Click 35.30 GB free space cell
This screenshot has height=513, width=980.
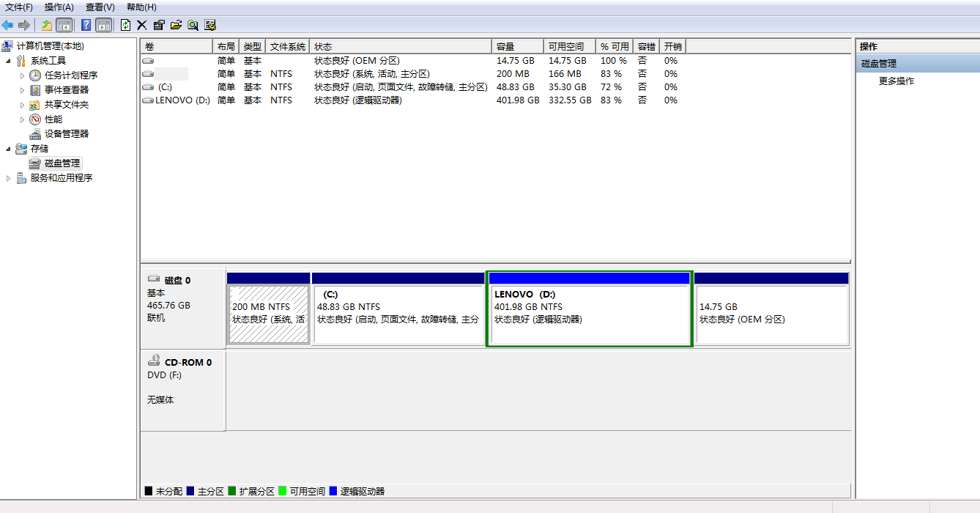[568, 87]
